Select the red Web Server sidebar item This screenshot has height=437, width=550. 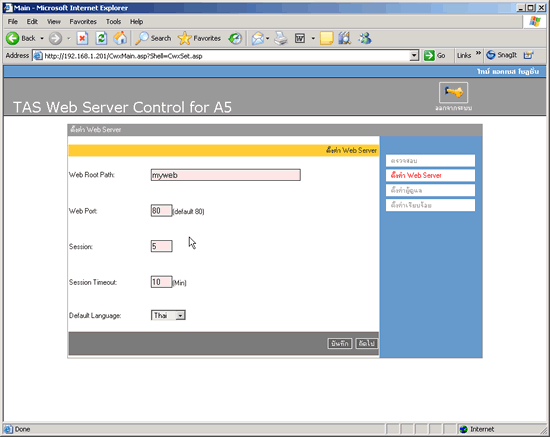tap(430, 175)
